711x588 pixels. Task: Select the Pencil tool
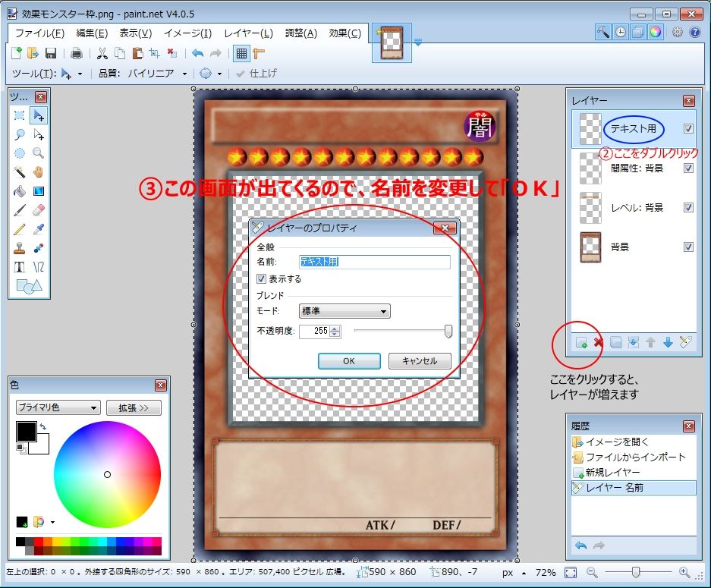pyautogui.click(x=19, y=229)
